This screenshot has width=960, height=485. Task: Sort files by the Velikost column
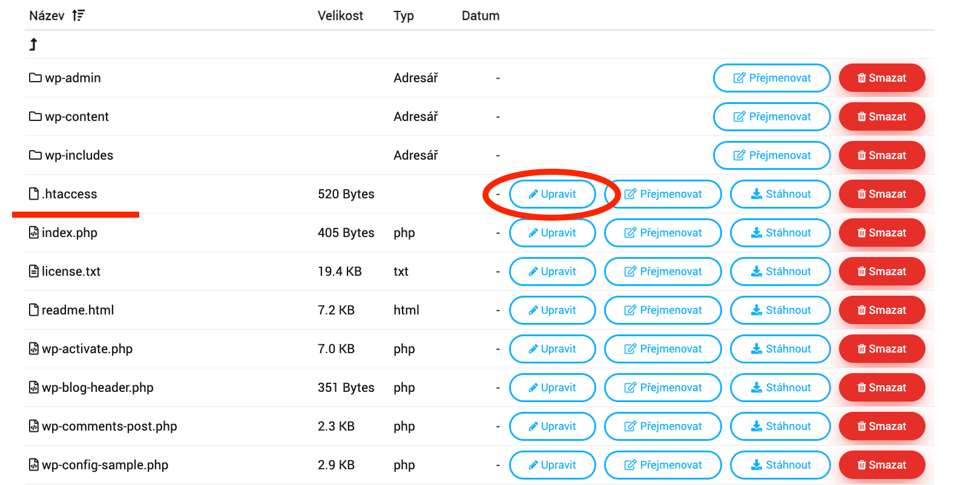pyautogui.click(x=340, y=16)
